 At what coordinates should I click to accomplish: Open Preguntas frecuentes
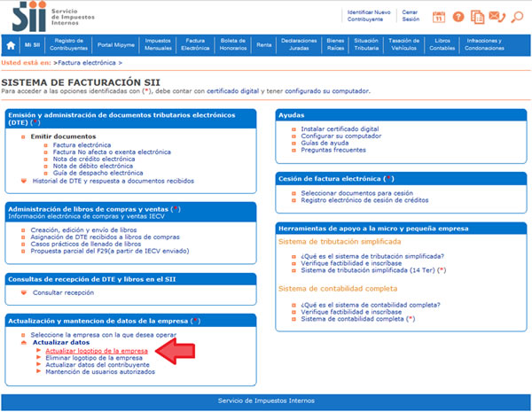333,150
